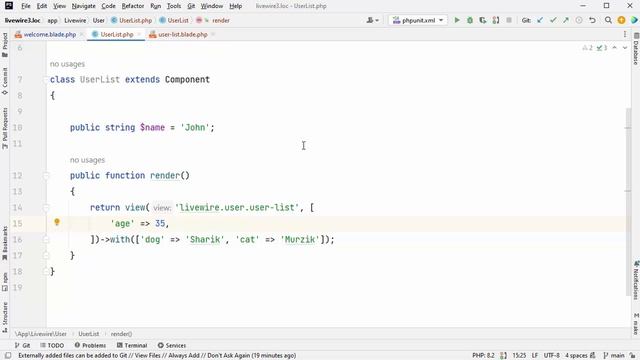Commit changes via green checkmark
The image size is (640, 360).
pyautogui.click(x=553, y=20)
